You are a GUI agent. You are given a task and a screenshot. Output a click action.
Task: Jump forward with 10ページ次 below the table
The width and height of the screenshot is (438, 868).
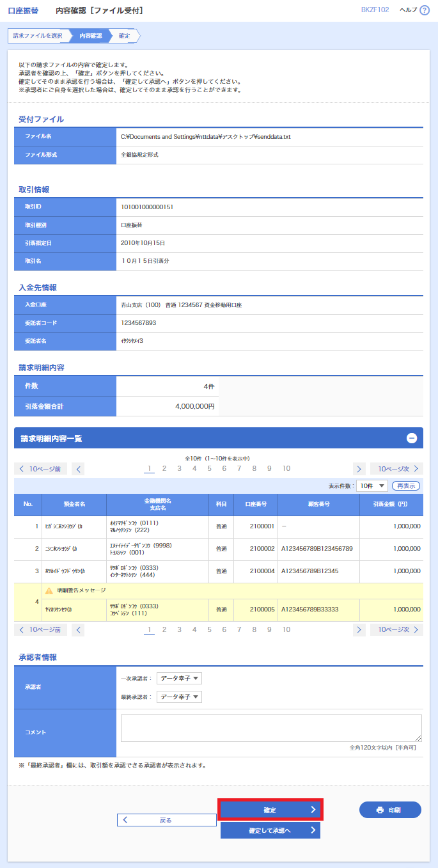point(396,630)
